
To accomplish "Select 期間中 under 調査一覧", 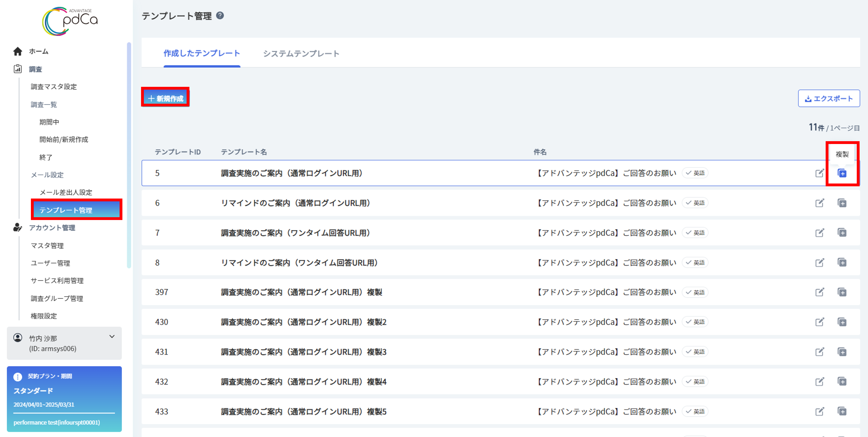I will tap(49, 122).
